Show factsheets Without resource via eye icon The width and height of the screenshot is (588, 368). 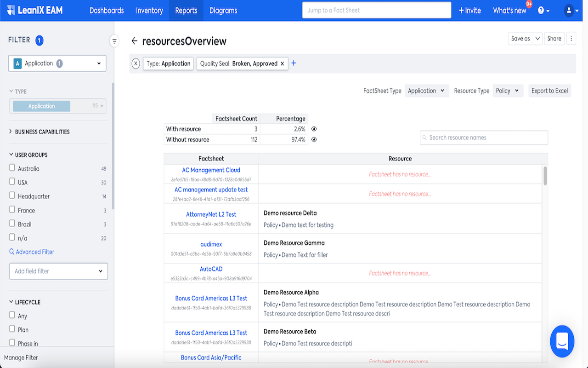[314, 140]
